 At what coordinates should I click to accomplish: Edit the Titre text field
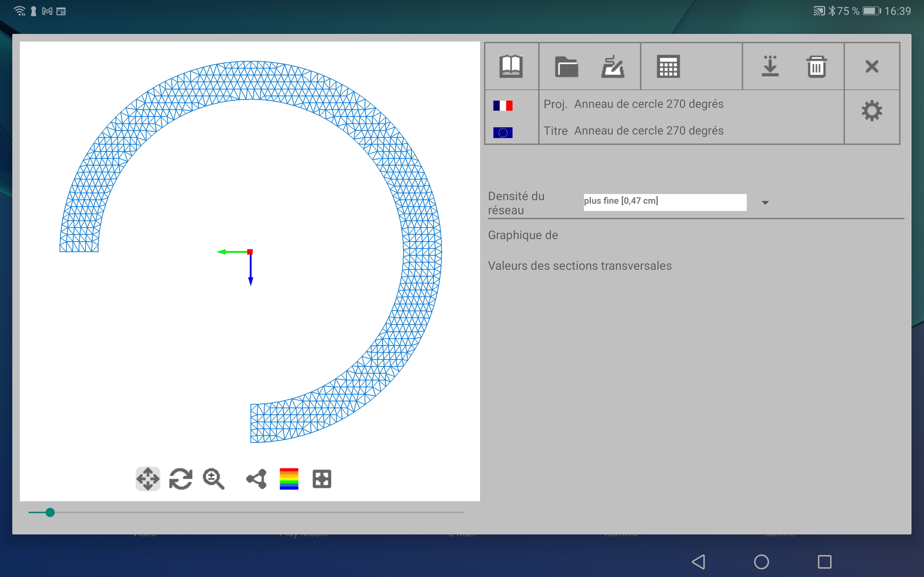pos(649,131)
